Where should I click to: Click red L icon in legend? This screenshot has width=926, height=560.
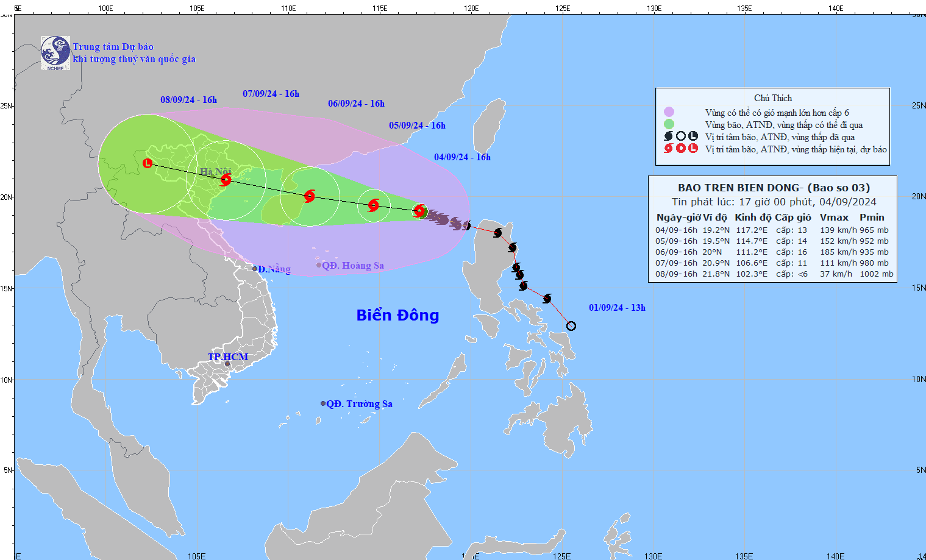point(693,148)
